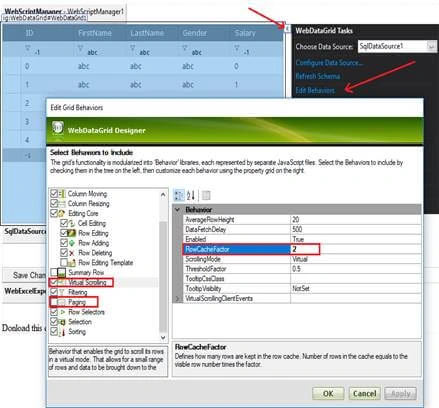Click the filter icon under Gender column
439x408 pixels.
[185, 49]
